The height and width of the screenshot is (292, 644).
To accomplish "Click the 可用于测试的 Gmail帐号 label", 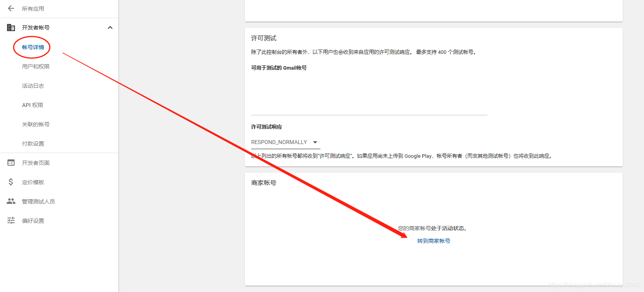I will click(279, 68).
